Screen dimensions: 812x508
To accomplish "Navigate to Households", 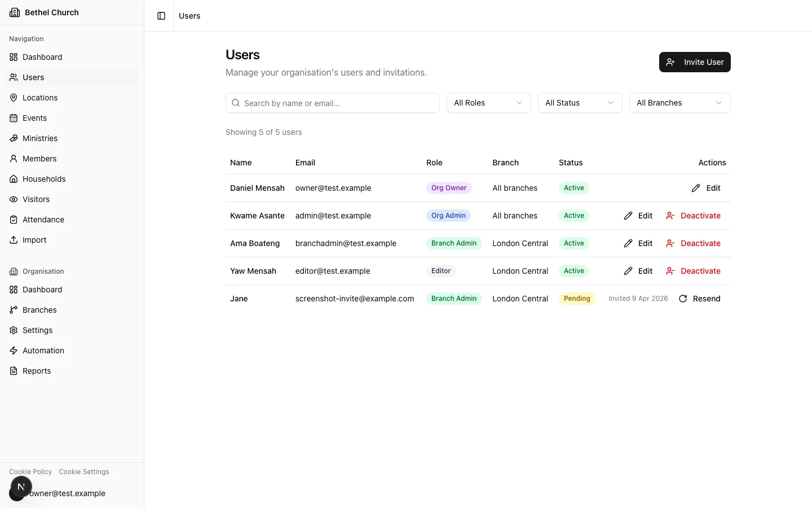I will (72, 179).
